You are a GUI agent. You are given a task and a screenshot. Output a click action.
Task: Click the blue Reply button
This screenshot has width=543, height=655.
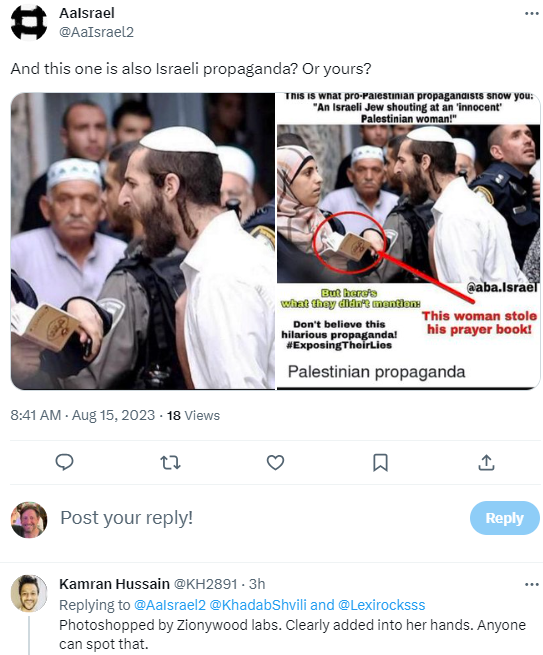click(505, 518)
